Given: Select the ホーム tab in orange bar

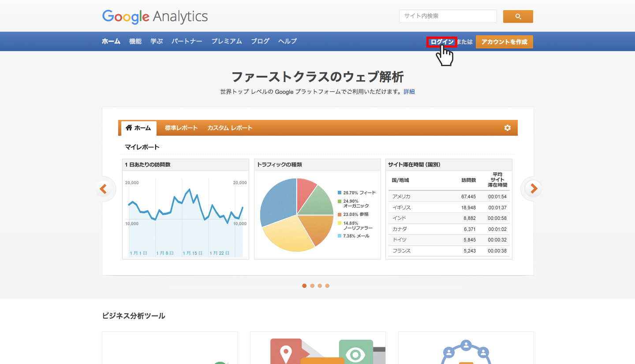Looking at the screenshot, I should coord(138,128).
